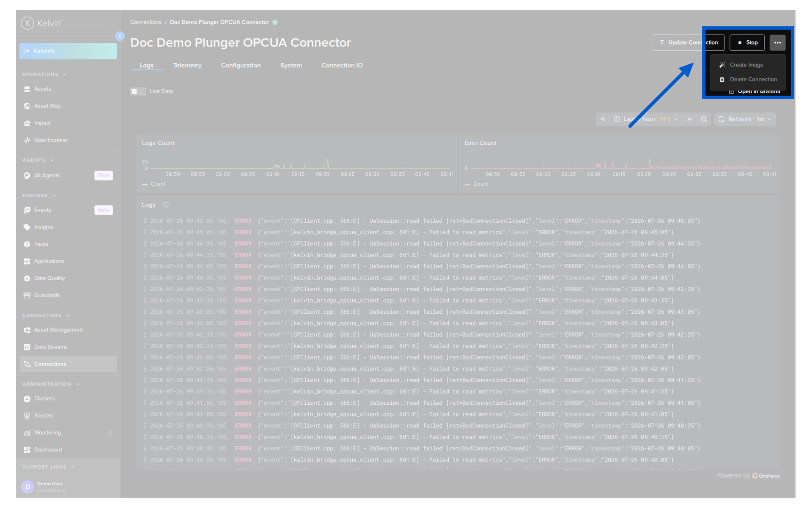Click the All Agents rocket icon
The width and height of the screenshot is (812, 508).
tap(27, 175)
